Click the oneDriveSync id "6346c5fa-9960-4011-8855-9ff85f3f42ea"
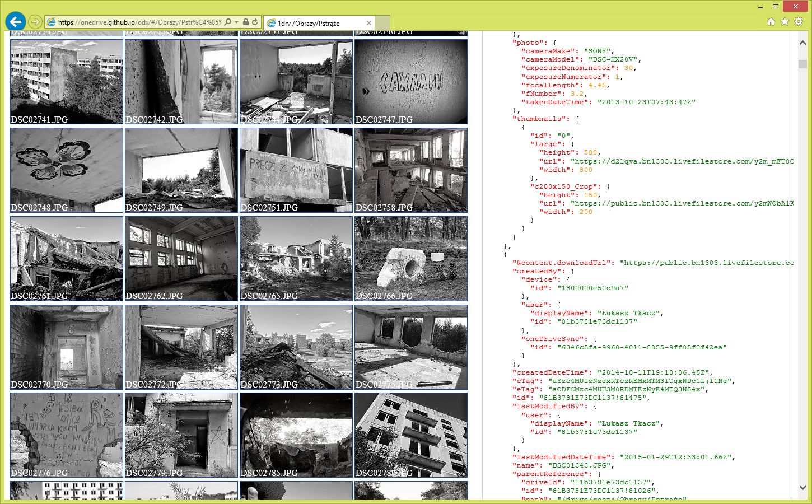Screen dimensions: 812x504 (x=642, y=347)
